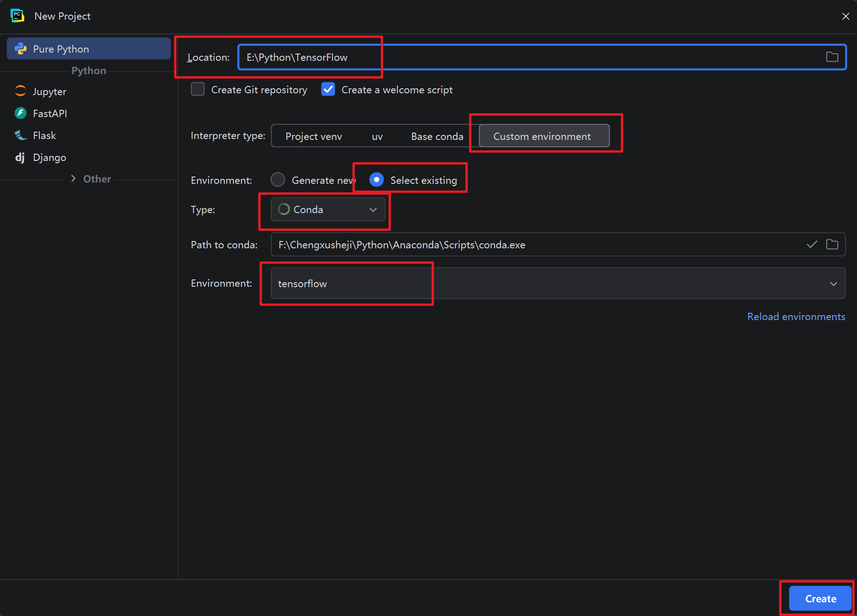Switch interpreter type to Base conda
Image resolution: width=857 pixels, height=616 pixels.
(x=437, y=136)
